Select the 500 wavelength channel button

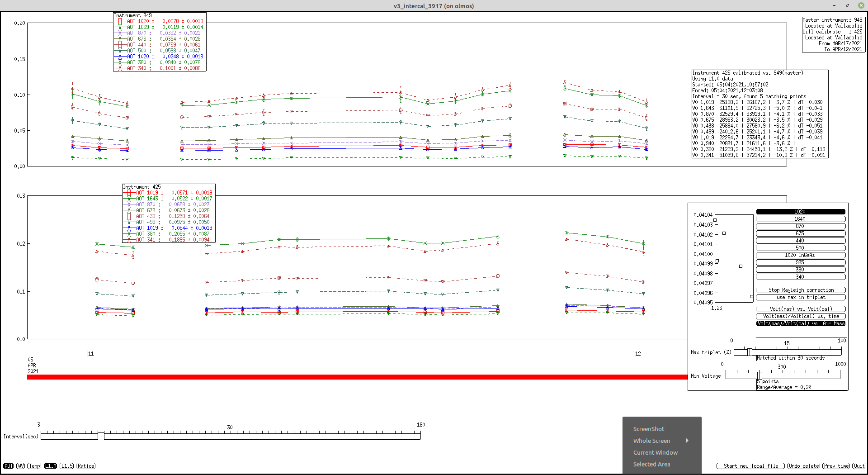(x=800, y=248)
